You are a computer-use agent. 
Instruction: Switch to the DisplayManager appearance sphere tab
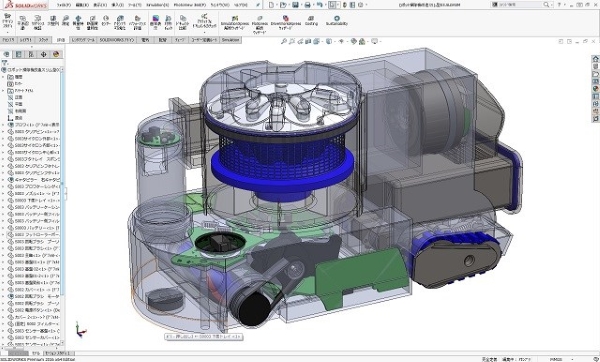[x=56, y=54]
